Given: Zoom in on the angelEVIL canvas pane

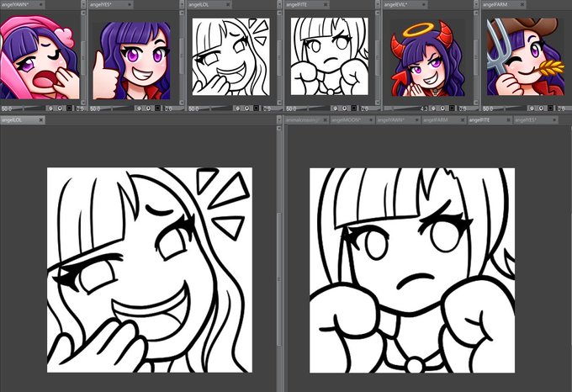Looking at the screenshot, I should click(x=442, y=109).
